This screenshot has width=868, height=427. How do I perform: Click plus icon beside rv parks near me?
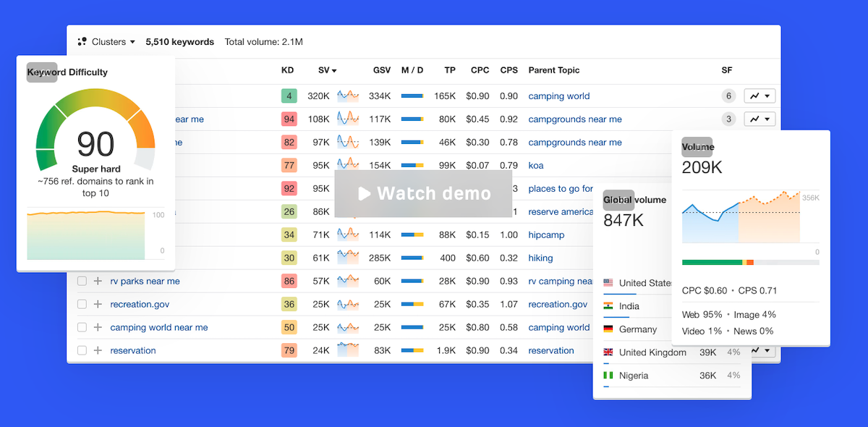pos(98,282)
